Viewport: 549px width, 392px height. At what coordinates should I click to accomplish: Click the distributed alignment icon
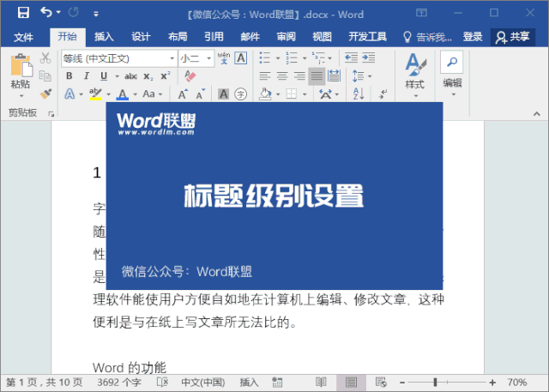click(x=334, y=76)
